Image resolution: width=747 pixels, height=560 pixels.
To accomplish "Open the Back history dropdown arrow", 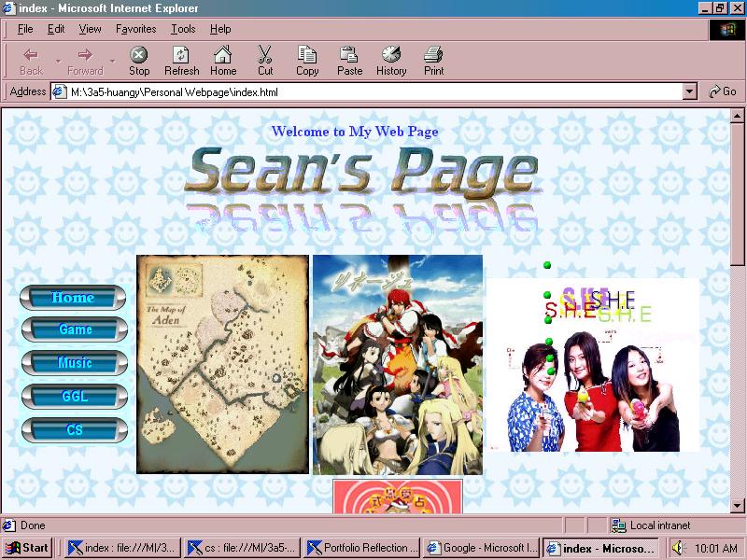I will click(58, 61).
